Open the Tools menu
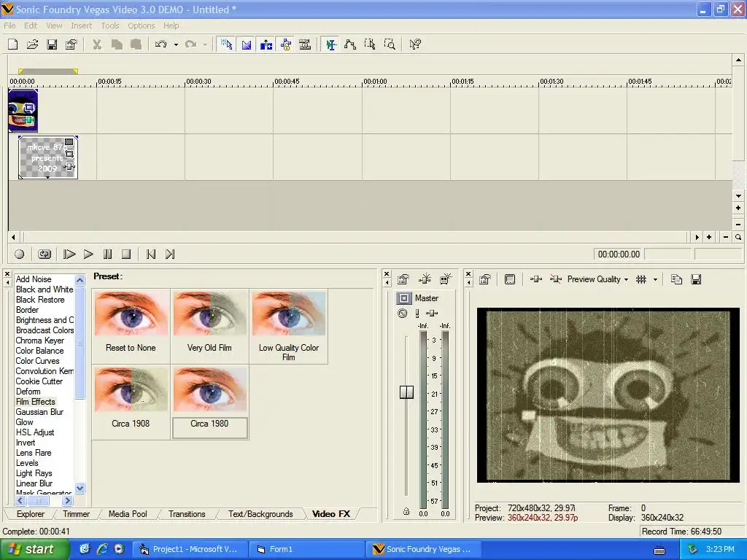The image size is (747, 560). click(110, 26)
